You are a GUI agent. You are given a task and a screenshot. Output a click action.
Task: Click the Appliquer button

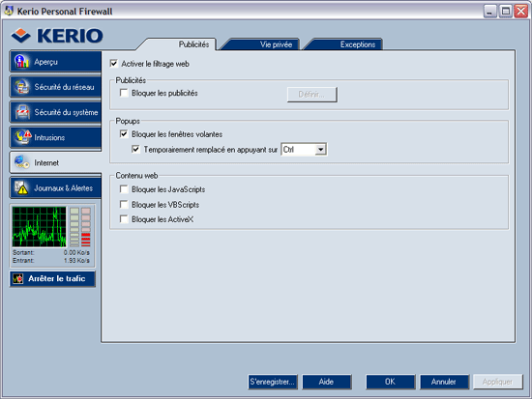(x=498, y=382)
